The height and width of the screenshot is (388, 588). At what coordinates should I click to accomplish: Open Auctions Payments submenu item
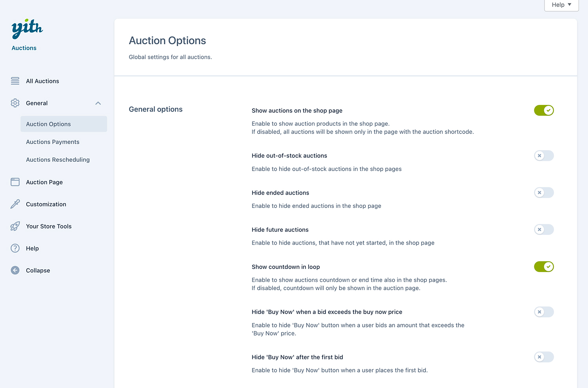pyautogui.click(x=53, y=142)
